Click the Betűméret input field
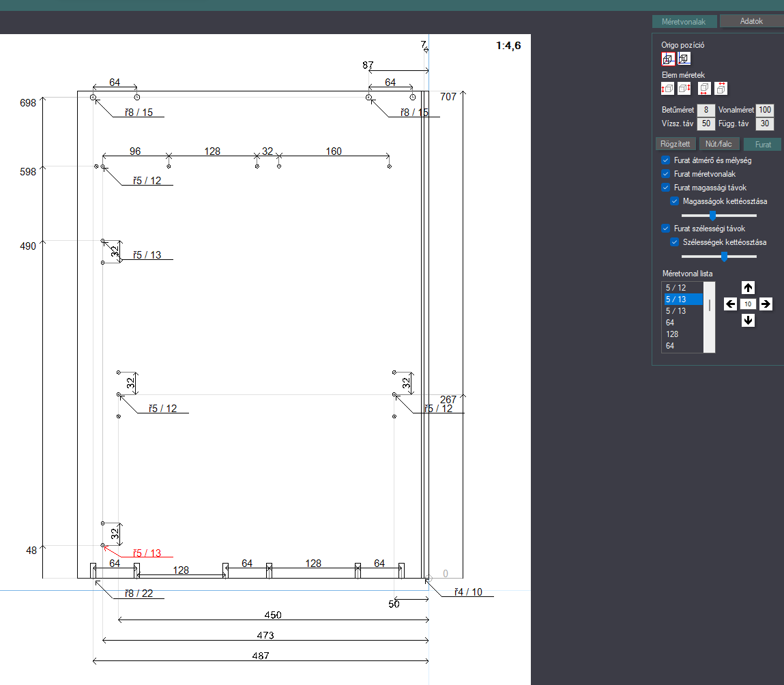This screenshot has width=784, height=685. 706,110
